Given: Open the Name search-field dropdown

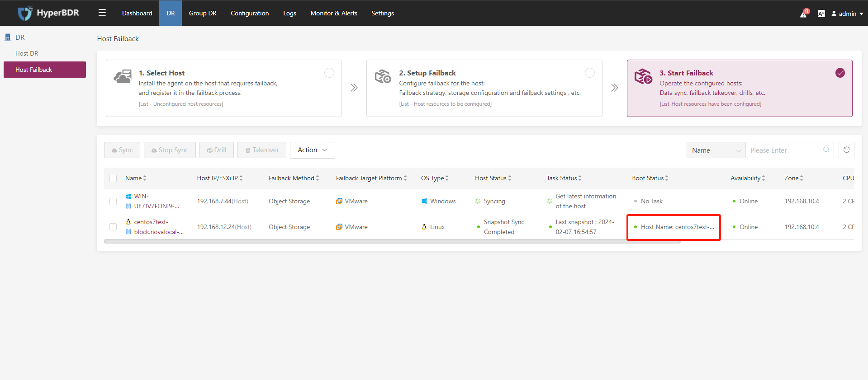Looking at the screenshot, I should pyautogui.click(x=716, y=150).
